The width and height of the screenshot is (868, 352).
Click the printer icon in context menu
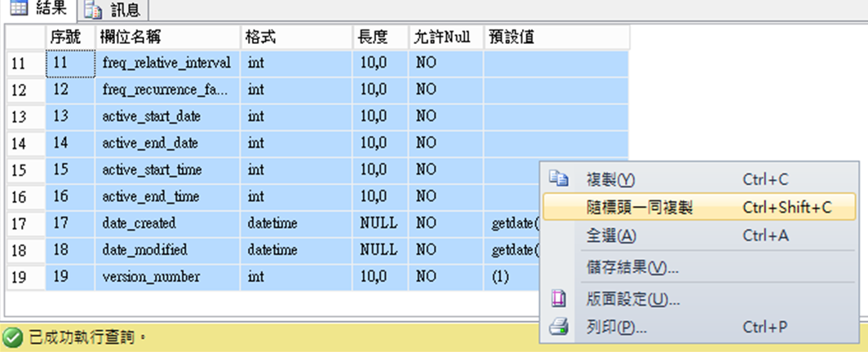pos(559,327)
